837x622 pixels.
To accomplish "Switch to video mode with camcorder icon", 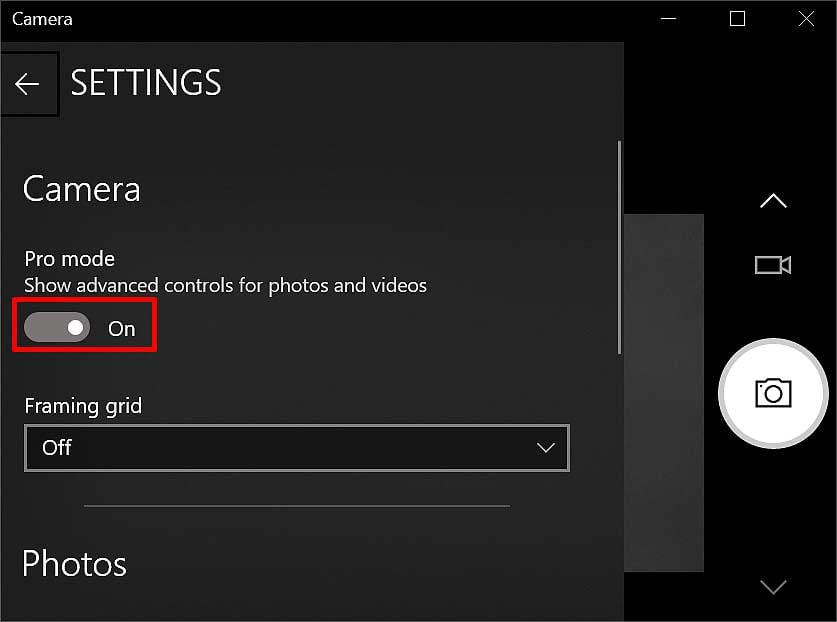I will pyautogui.click(x=772, y=265).
